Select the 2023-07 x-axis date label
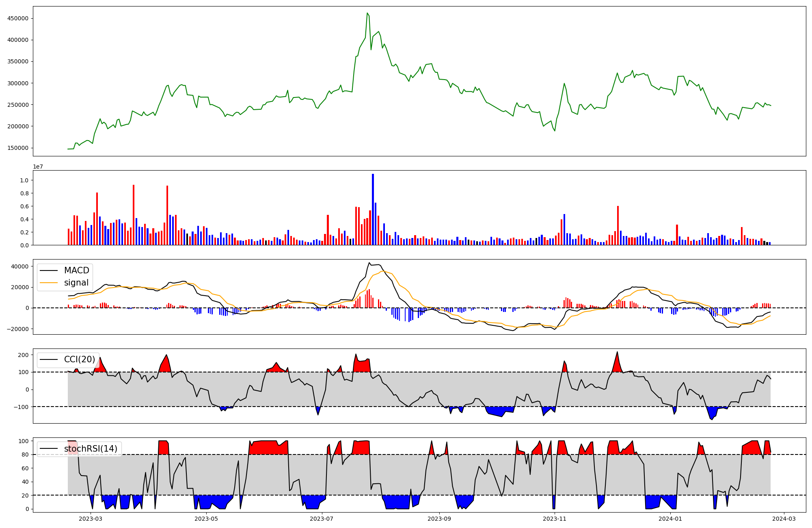Screen dimensions: 812x528 tap(322, 519)
